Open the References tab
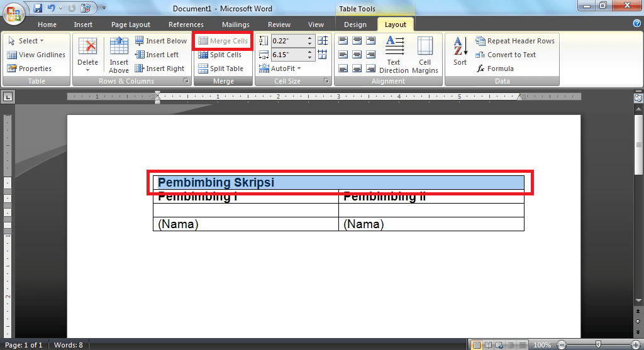Screen dimensions: 644x350 point(186,25)
